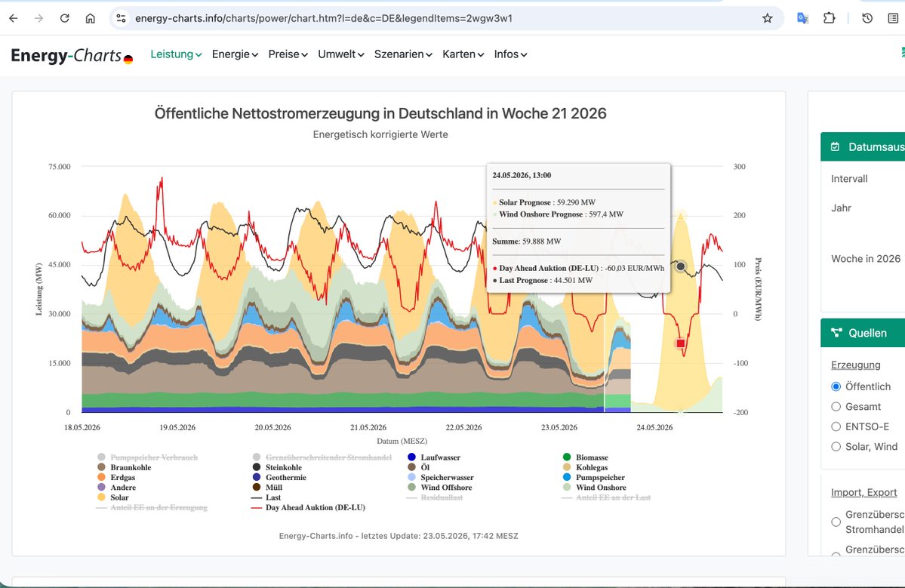The height and width of the screenshot is (588, 905).
Task: Select the ENTSO-E radio button
Action: point(836,427)
